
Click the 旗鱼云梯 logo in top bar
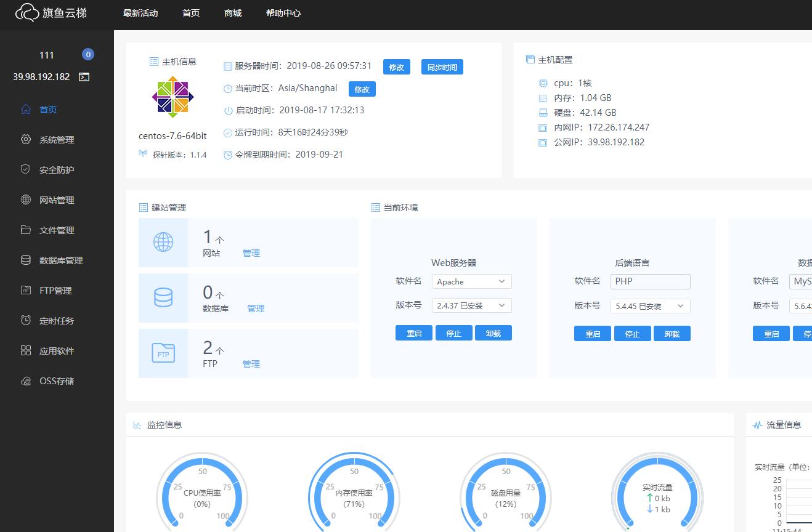52,13
